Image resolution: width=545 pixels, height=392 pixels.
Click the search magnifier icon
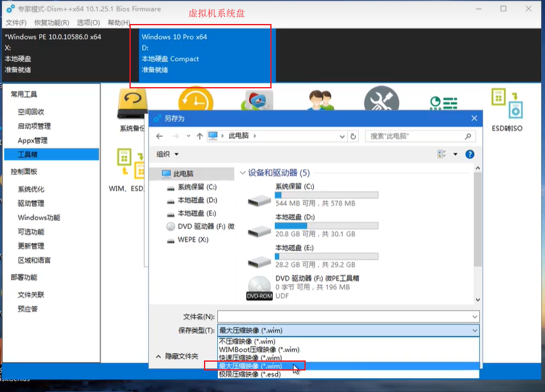pos(468,136)
